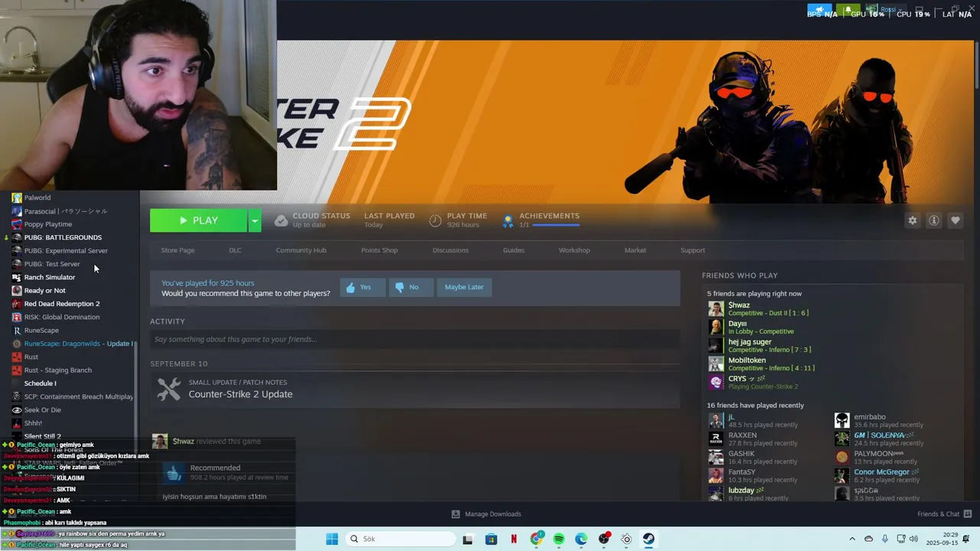The width and height of the screenshot is (980, 551).
Task: Click the Palworld game icon in library
Action: click(17, 197)
